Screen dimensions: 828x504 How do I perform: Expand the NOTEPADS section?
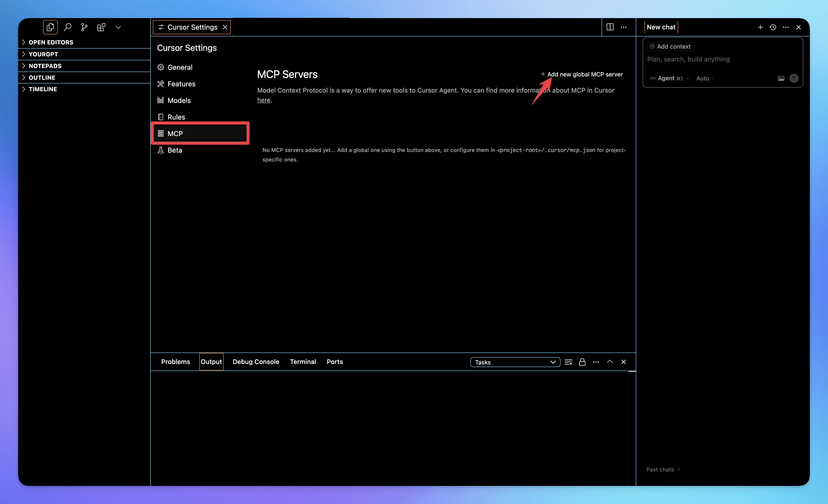(84, 66)
